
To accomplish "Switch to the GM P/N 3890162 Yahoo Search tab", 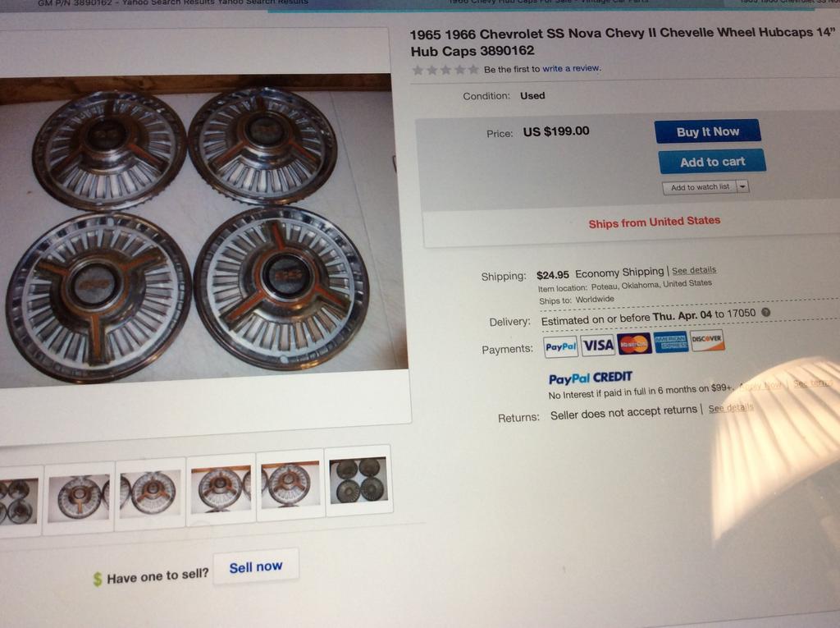I will (x=171, y=2).
